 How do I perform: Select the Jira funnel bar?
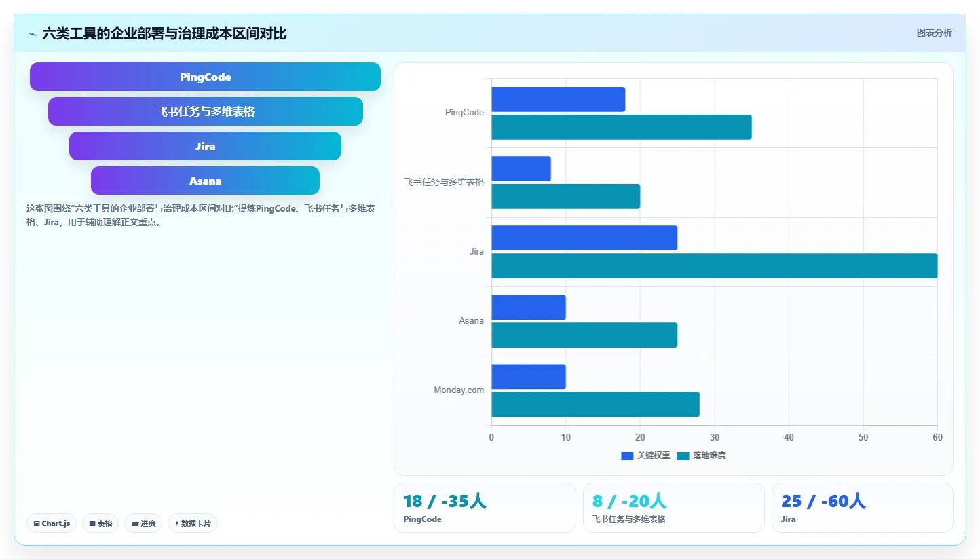(205, 146)
